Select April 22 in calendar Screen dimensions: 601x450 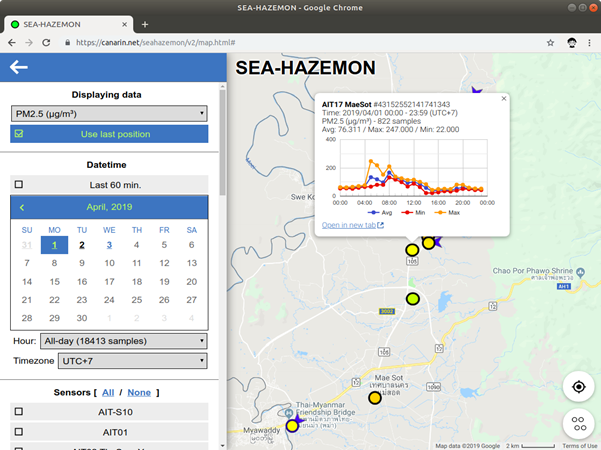point(54,300)
